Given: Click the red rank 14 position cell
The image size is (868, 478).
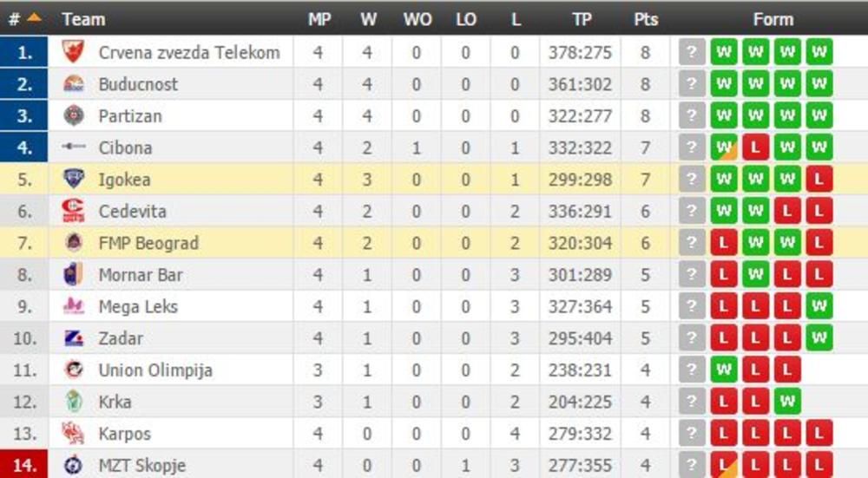Looking at the screenshot, I should (25, 465).
